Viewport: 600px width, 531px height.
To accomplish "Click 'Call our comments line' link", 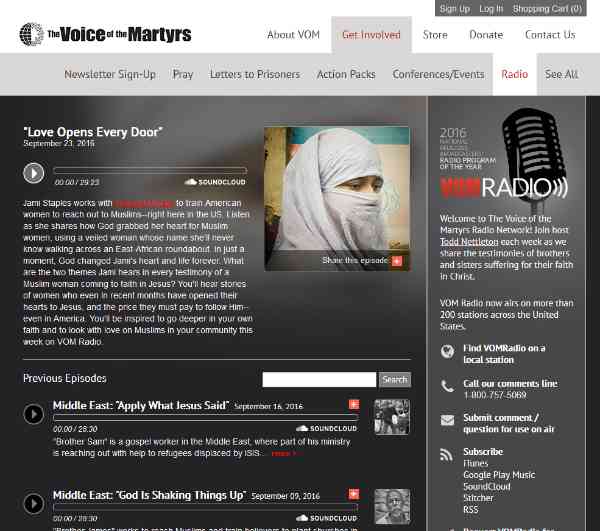I will 510,383.
